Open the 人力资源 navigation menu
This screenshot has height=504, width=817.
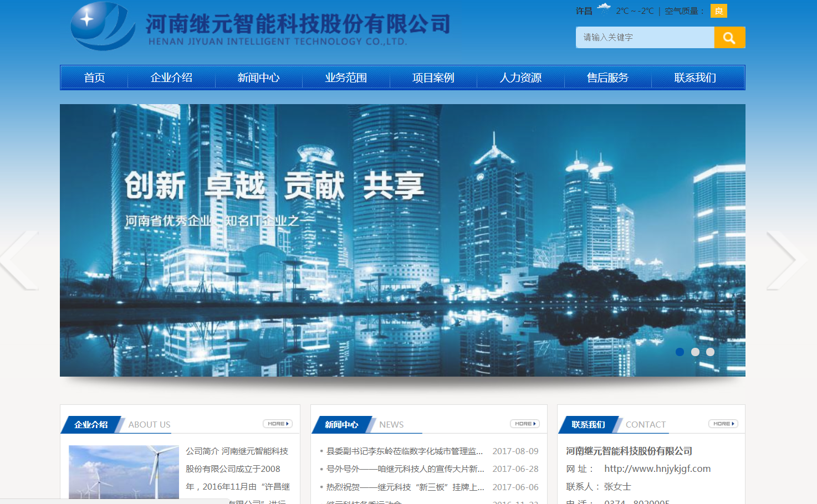point(520,78)
